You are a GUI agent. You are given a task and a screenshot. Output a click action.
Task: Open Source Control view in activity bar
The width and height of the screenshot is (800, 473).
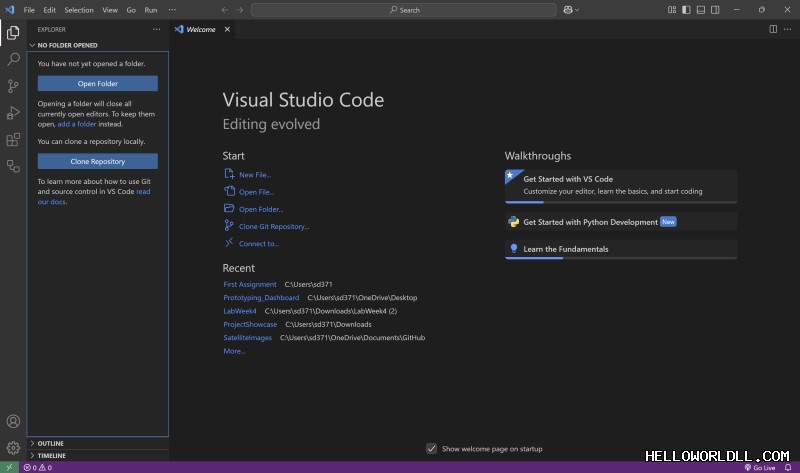point(13,86)
